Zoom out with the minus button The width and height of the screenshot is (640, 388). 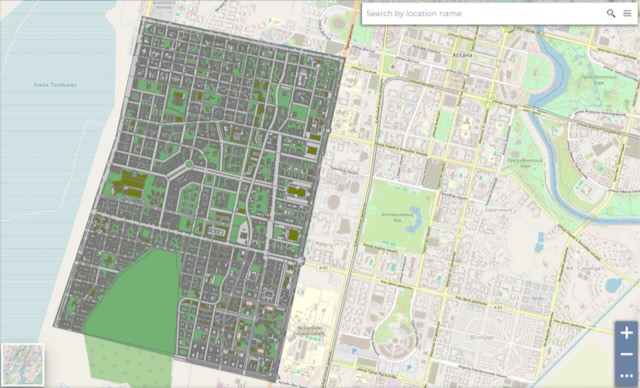point(627,354)
